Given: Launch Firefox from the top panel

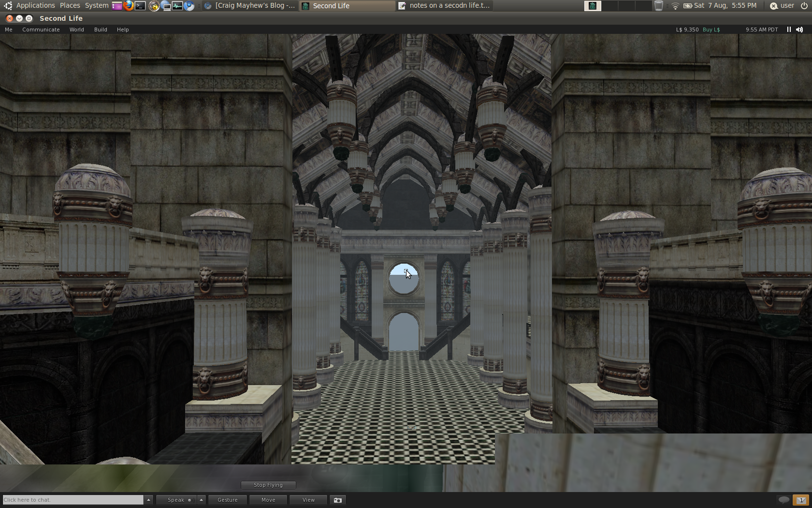Looking at the screenshot, I should [129, 6].
